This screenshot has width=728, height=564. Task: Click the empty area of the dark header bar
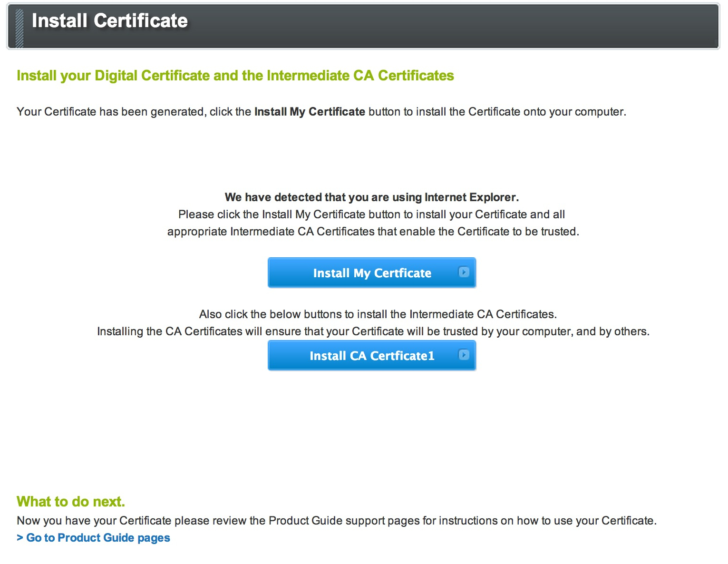coord(452,27)
